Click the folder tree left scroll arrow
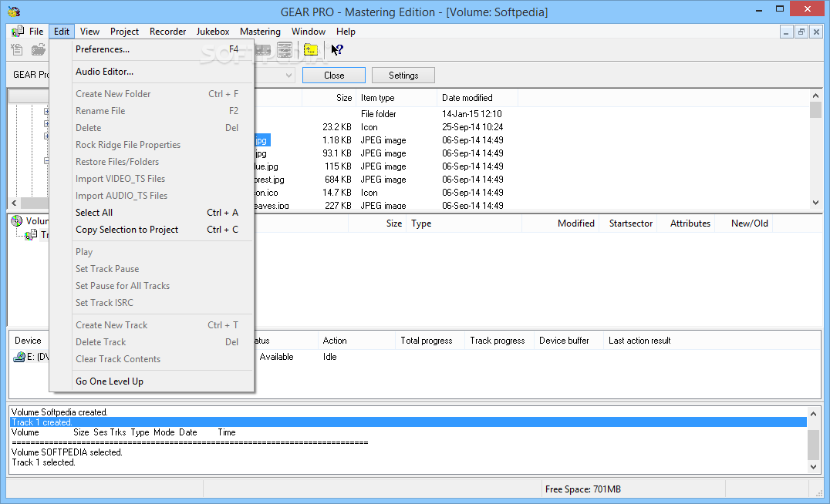 (15, 203)
